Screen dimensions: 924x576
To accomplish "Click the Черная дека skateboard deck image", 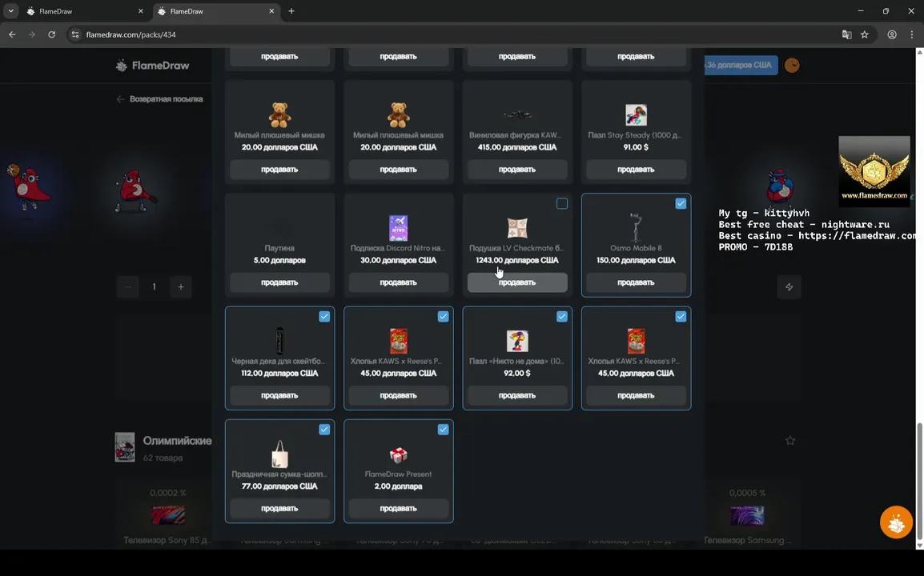I will click(x=279, y=341).
